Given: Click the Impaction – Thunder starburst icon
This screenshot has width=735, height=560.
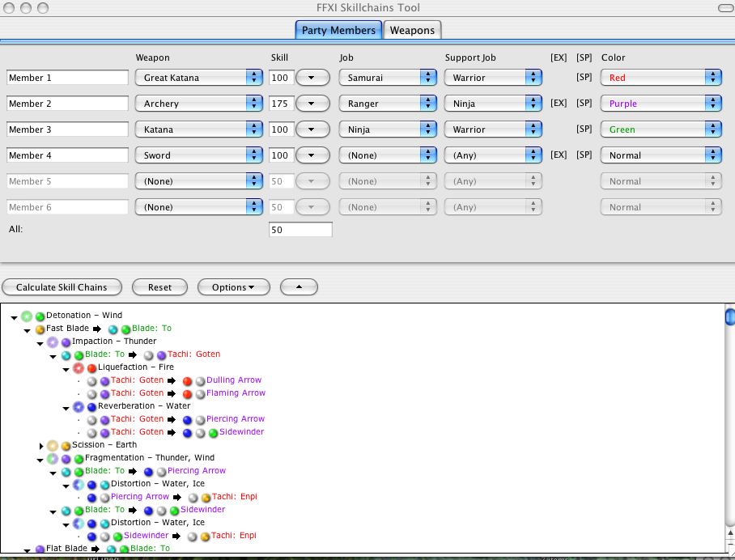Looking at the screenshot, I should coord(53,342).
